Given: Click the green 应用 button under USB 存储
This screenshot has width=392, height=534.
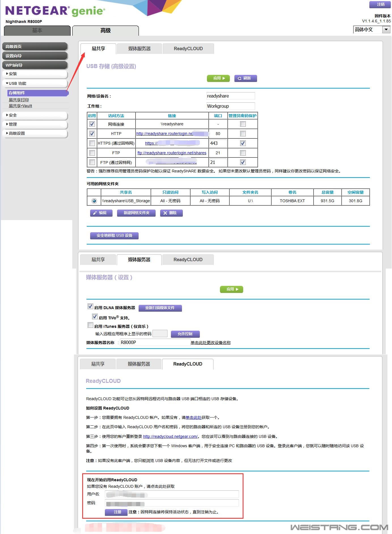Looking at the screenshot, I should pyautogui.click(x=218, y=78).
